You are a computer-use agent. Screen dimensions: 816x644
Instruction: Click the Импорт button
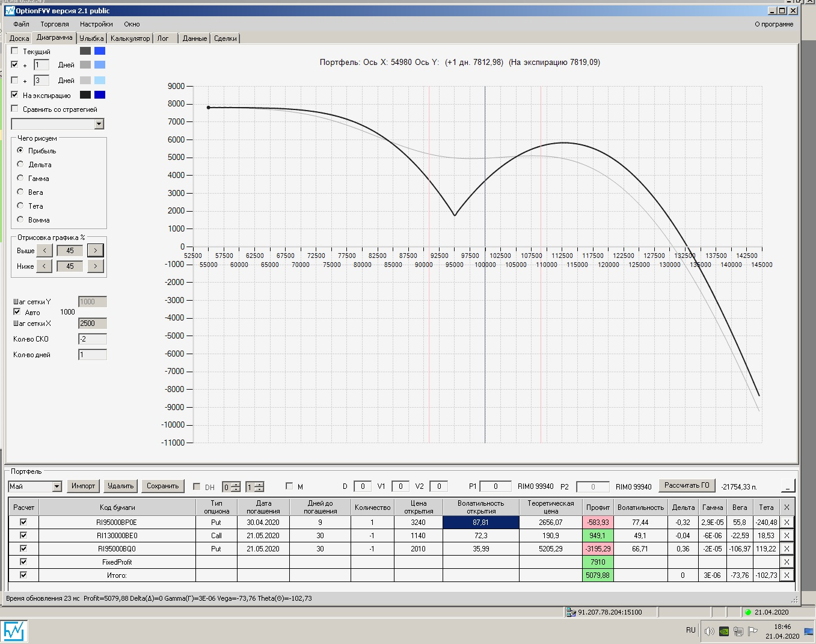(x=83, y=486)
